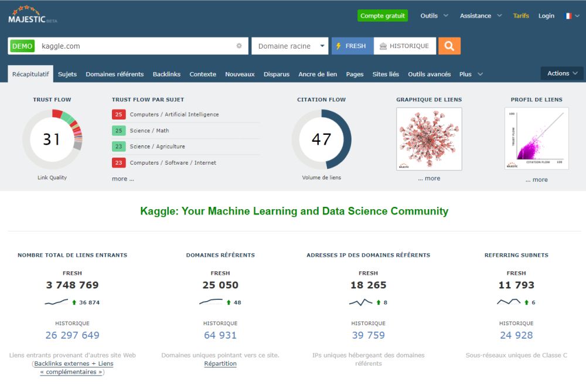This screenshot has height=392, width=586.
Task: Expand the Outils menu
Action: point(434,16)
